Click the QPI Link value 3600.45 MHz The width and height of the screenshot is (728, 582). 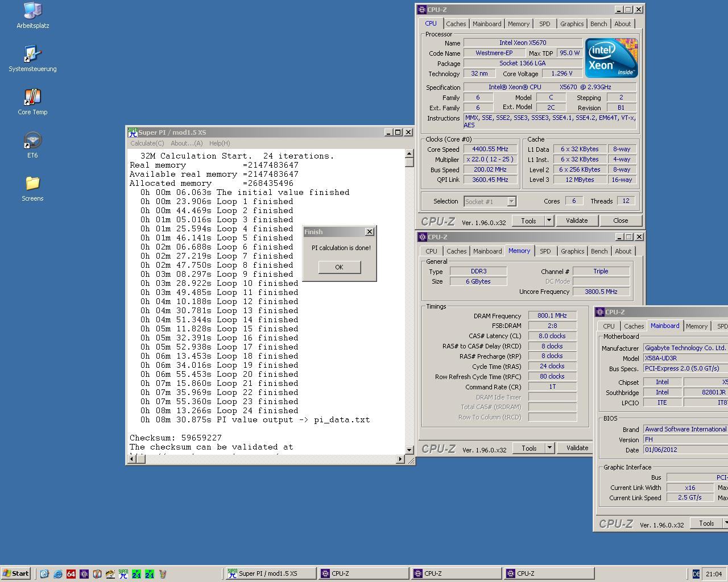(x=490, y=180)
